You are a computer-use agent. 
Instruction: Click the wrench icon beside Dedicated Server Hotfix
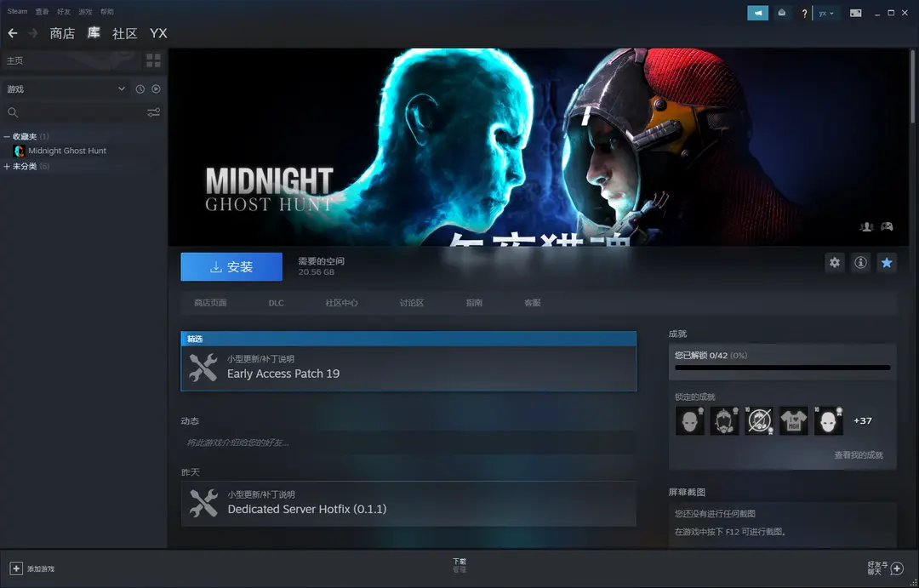pyautogui.click(x=203, y=503)
